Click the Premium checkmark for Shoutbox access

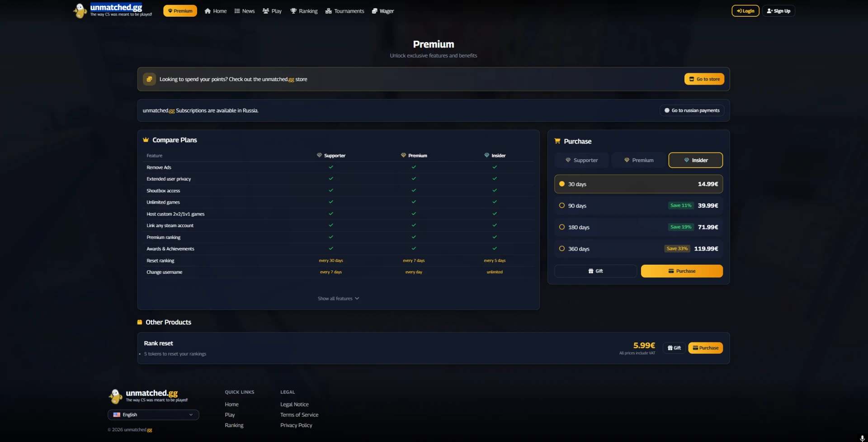click(414, 190)
